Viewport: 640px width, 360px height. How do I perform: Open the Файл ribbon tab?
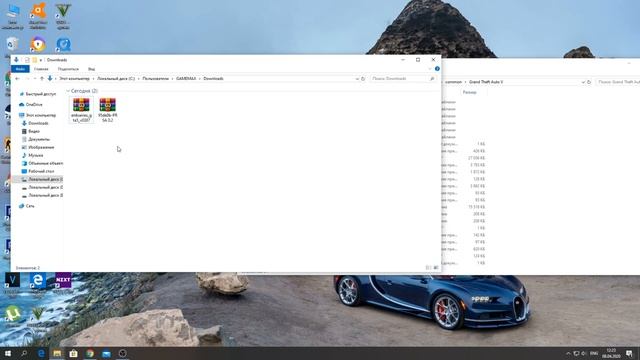[20, 69]
